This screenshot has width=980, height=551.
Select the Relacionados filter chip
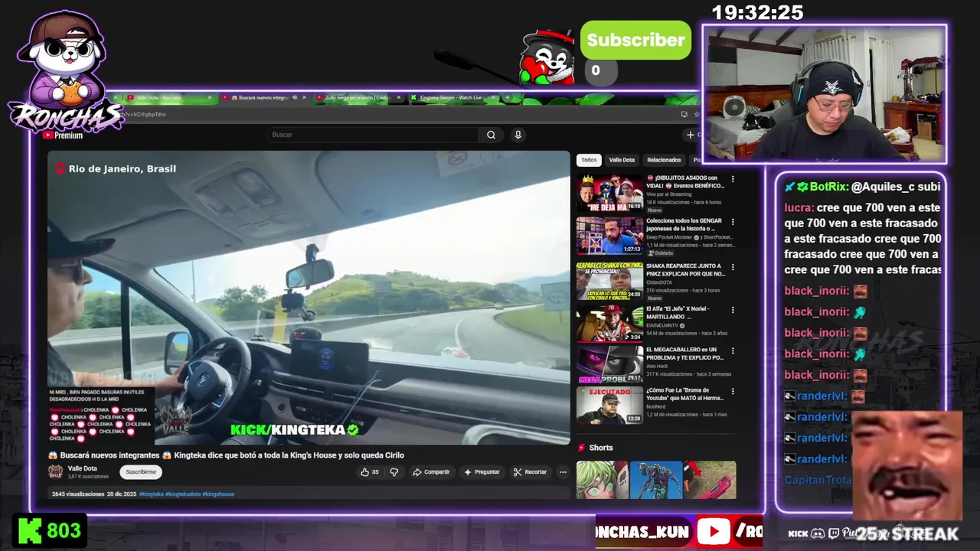point(664,160)
